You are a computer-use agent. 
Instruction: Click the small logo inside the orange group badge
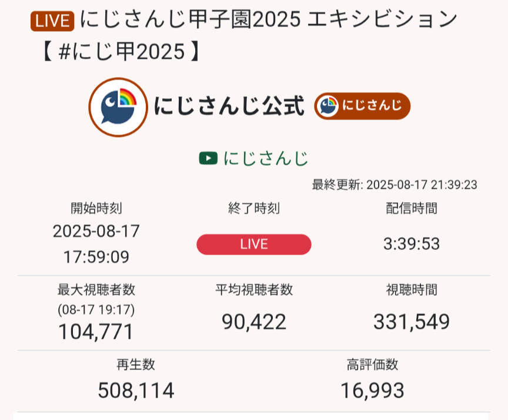[328, 106]
